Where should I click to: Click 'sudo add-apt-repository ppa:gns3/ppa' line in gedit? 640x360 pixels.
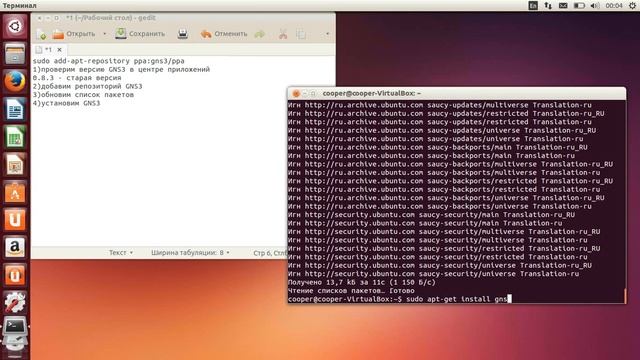pos(109,61)
